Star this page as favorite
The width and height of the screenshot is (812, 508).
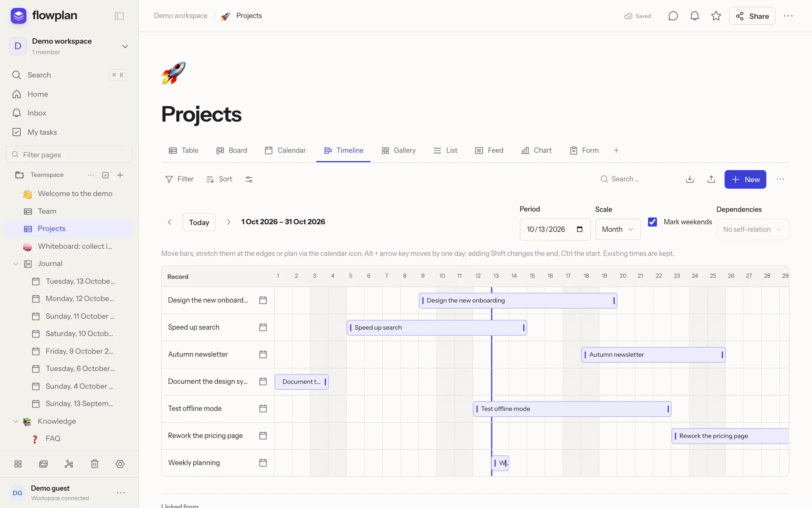716,16
